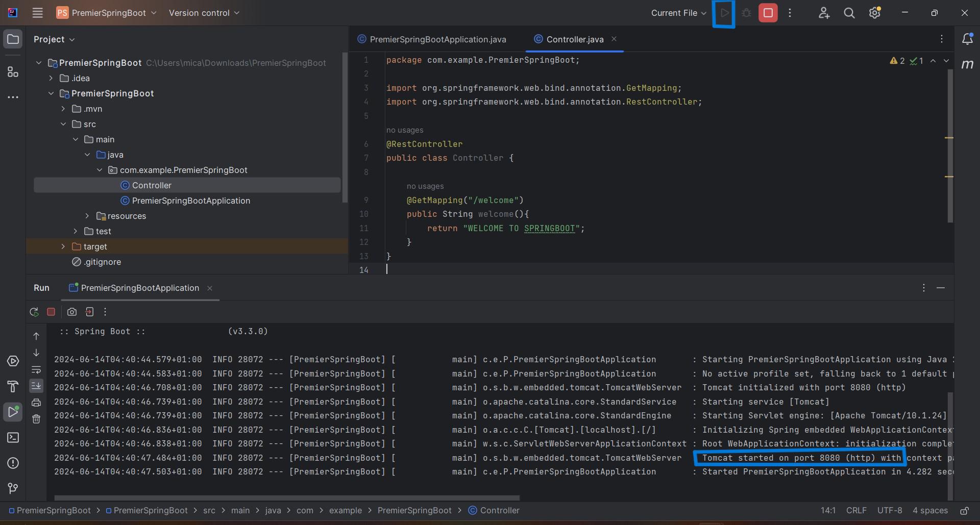The image size is (980, 525).
Task: Open the Run tool window icon
Action: click(13, 412)
